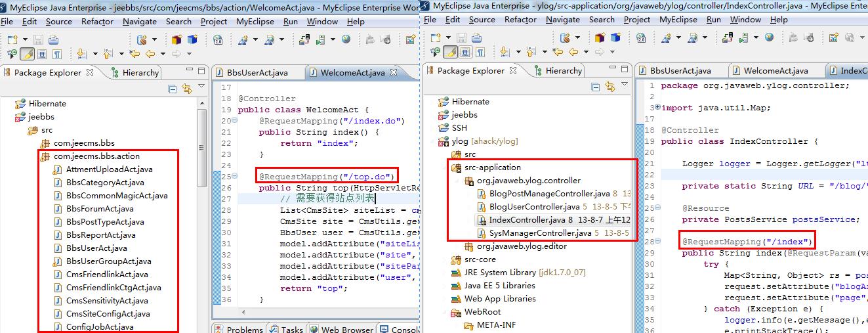Click New Java Package icon in left toolbar
The height and width of the screenshot is (333, 868).
point(176,40)
